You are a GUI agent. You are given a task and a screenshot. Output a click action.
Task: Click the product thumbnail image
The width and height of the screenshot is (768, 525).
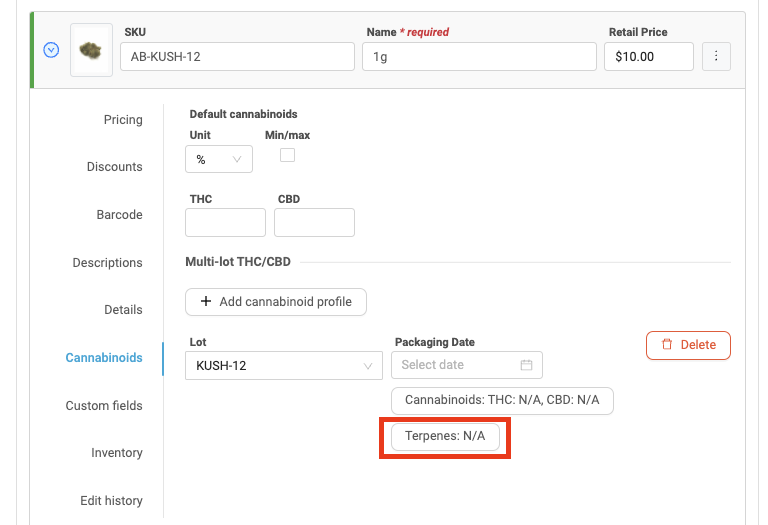(91, 50)
